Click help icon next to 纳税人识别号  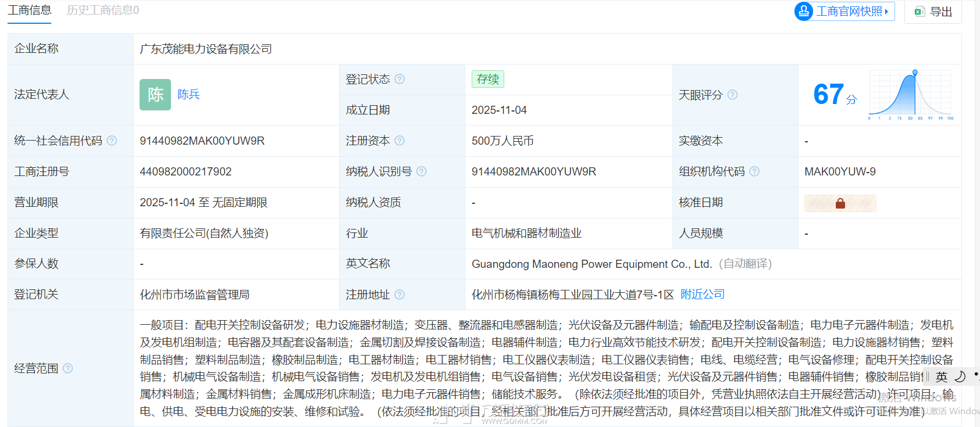point(422,171)
